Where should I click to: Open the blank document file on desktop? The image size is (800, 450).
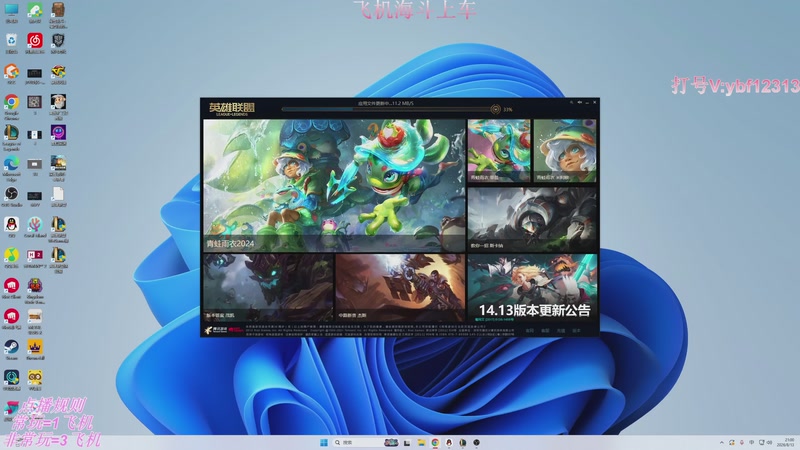[x=58, y=194]
